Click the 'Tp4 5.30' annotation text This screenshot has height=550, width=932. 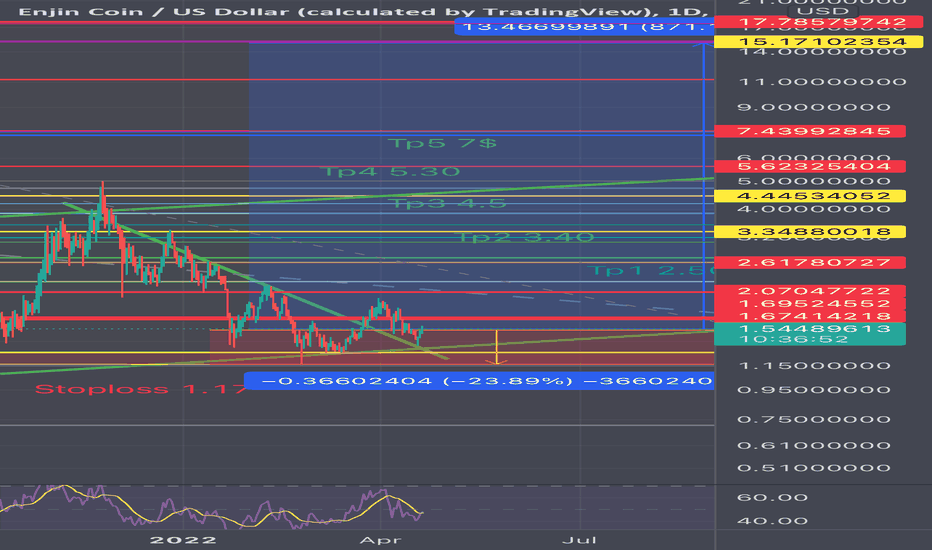coord(391,172)
